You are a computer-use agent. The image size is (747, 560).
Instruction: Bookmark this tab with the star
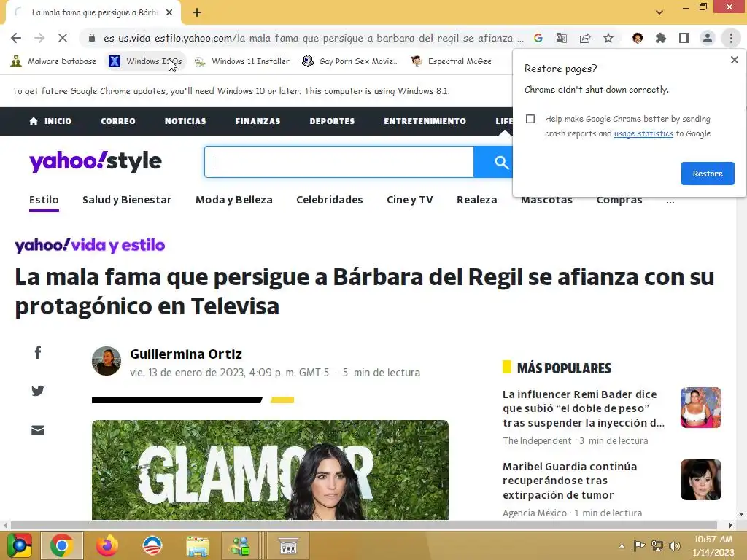(608, 38)
